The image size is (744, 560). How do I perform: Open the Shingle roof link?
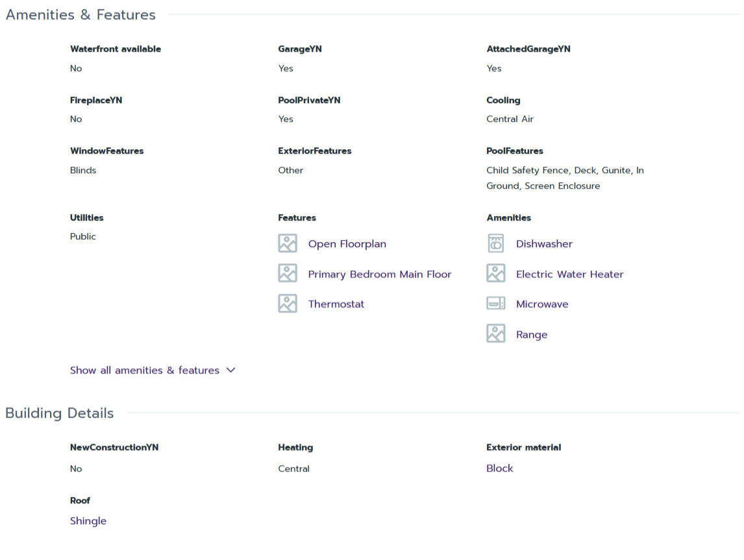pos(88,521)
